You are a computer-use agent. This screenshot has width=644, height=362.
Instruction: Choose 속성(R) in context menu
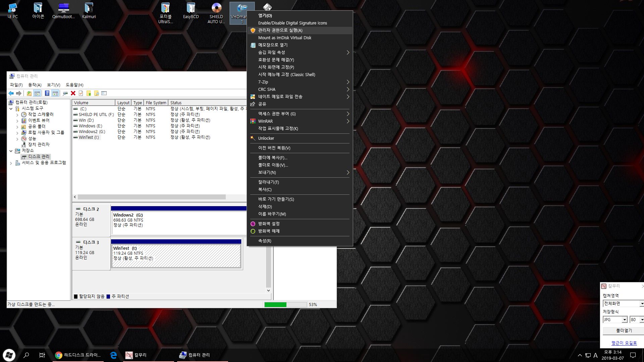point(300,241)
